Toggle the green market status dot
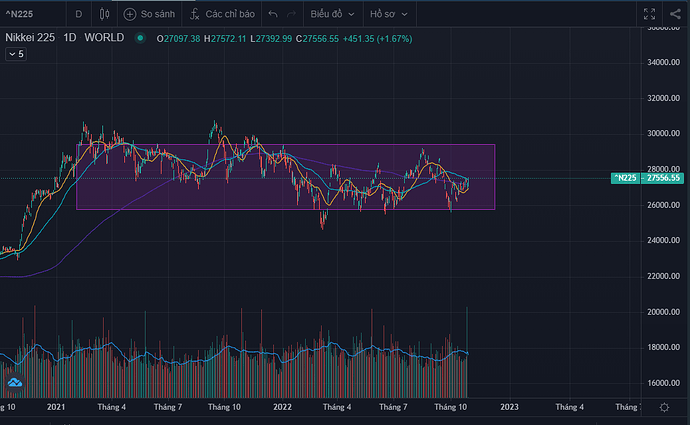 tap(141, 38)
